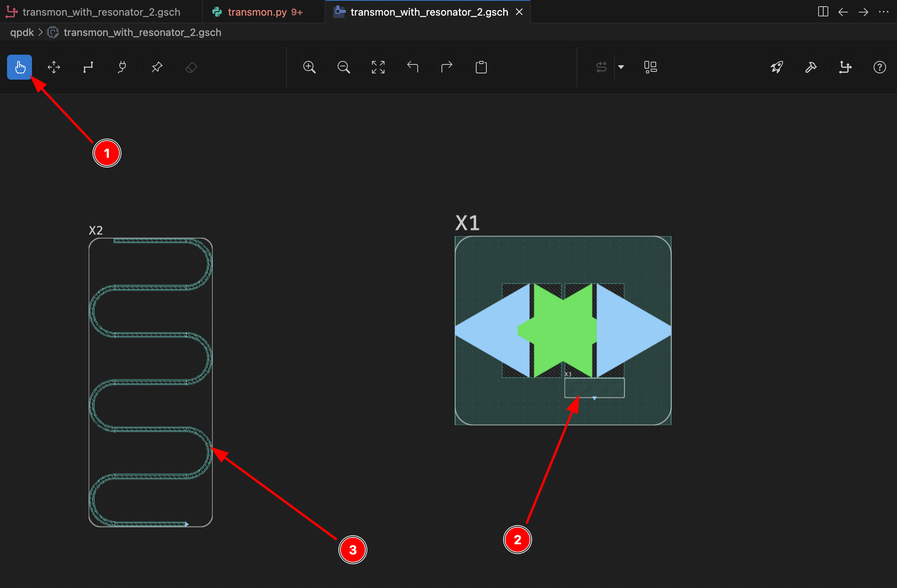Viewport: 897px width, 588px height.
Task: Undo the last action
Action: coord(413,67)
